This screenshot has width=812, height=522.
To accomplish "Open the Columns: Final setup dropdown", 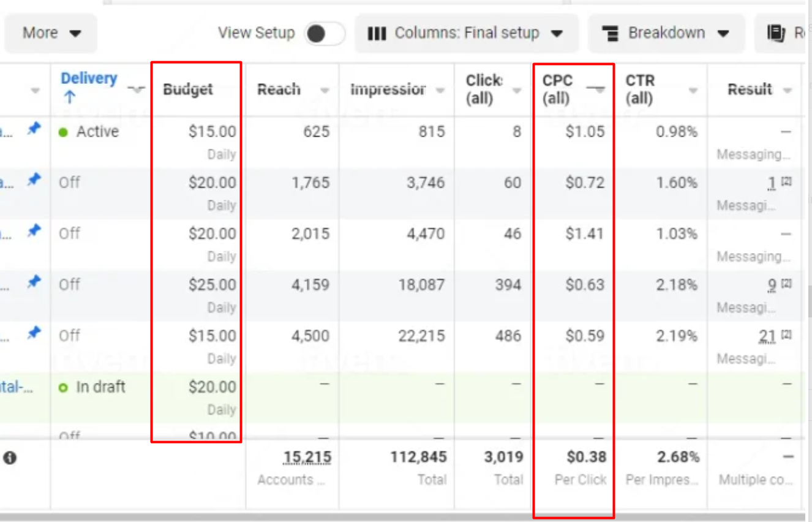I will (465, 33).
